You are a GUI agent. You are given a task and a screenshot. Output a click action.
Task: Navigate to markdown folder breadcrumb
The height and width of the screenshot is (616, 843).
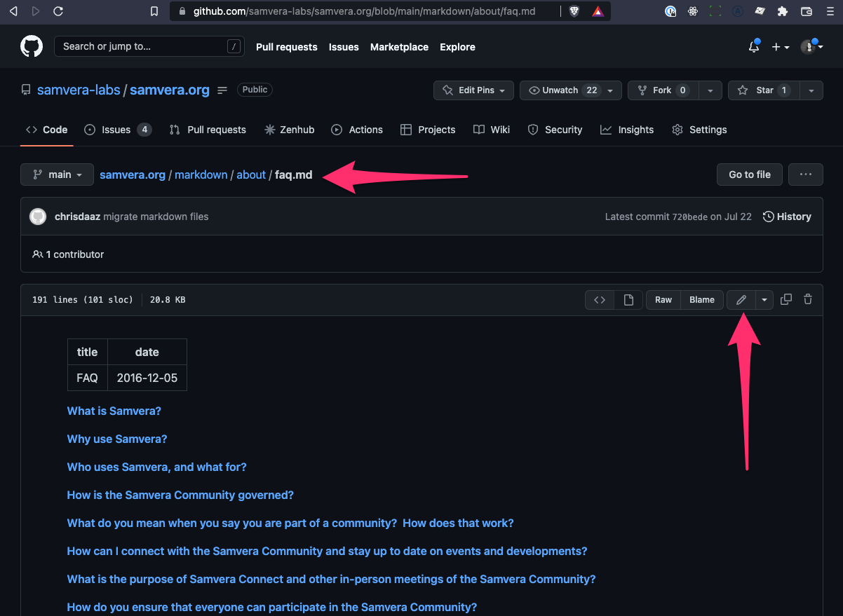pos(201,174)
